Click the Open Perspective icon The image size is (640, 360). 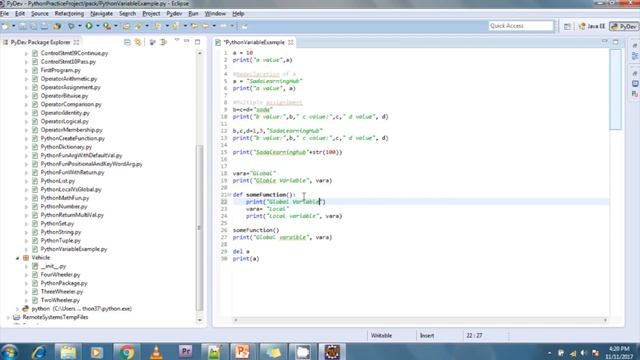coord(567,26)
